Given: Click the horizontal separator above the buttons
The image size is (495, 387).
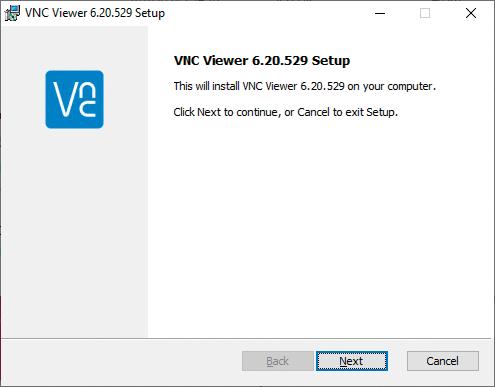Looking at the screenshot, I should [x=246, y=339].
